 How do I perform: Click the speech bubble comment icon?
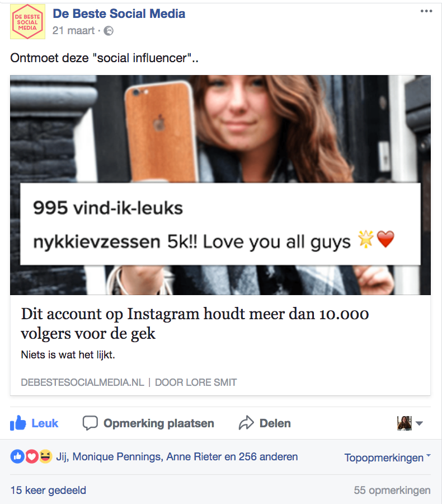(90, 423)
